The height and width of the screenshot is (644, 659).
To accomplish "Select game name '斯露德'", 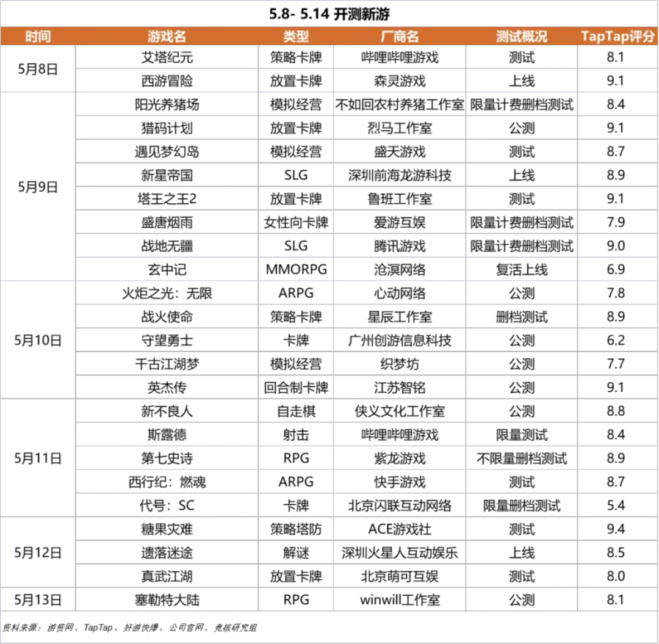I will (167, 434).
